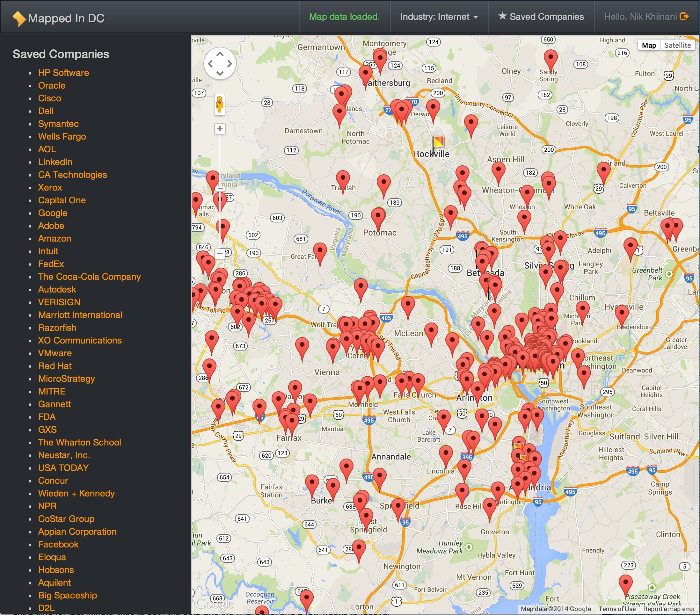The image size is (700, 615).
Task: Click the Report a map error link
Action: point(668,609)
